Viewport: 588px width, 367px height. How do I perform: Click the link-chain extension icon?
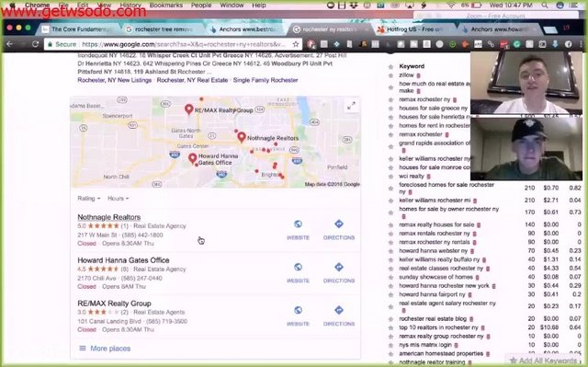(x=491, y=44)
